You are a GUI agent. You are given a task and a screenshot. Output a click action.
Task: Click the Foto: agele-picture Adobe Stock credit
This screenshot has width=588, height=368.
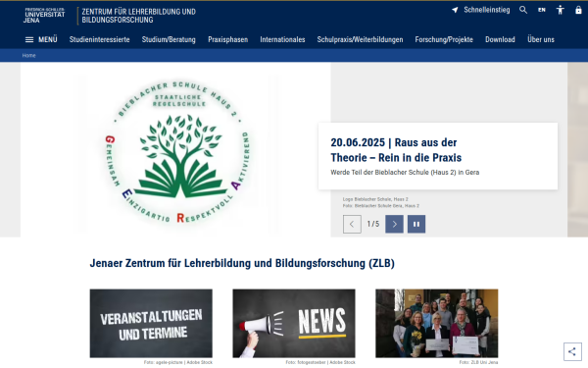[x=177, y=362]
